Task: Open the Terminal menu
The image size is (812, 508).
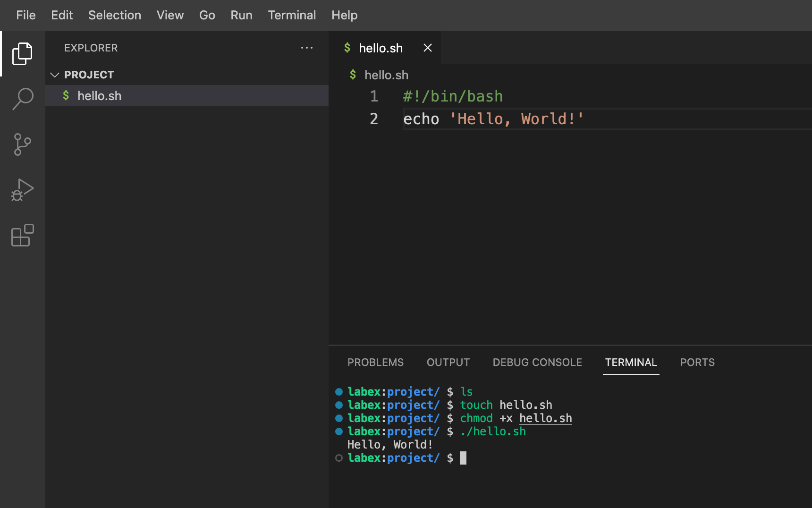Action: click(x=292, y=15)
